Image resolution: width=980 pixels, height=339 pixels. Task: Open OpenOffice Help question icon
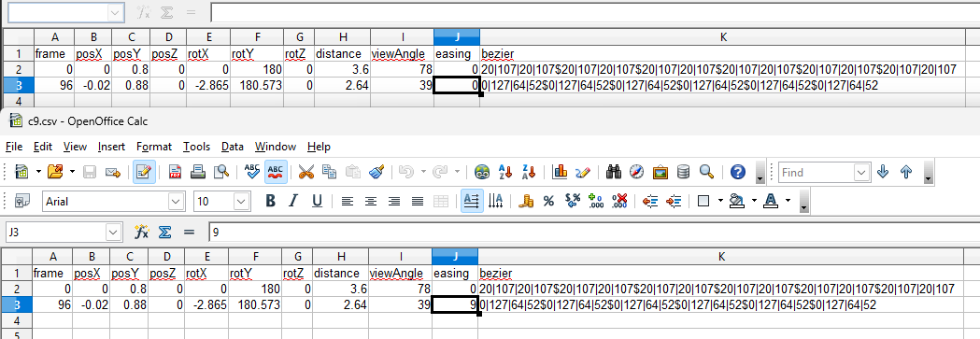(737, 172)
